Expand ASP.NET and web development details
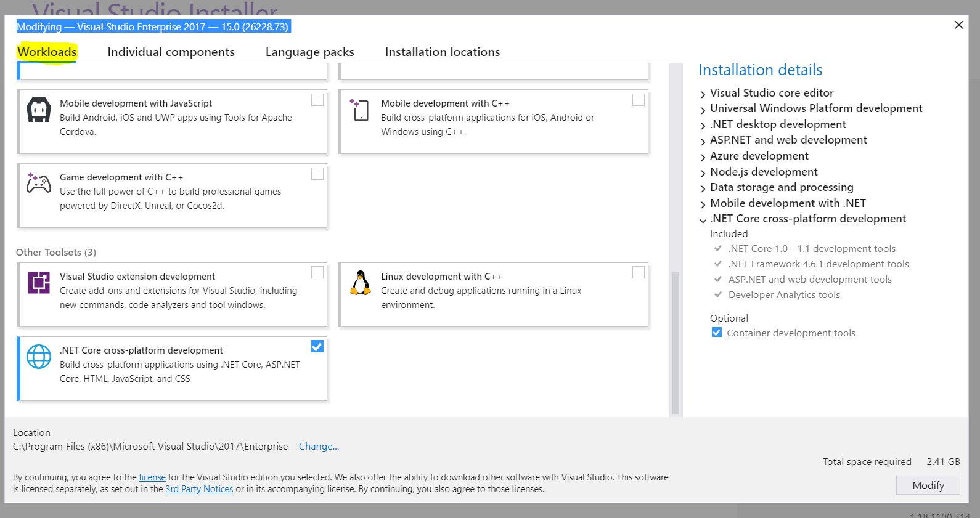 point(703,141)
